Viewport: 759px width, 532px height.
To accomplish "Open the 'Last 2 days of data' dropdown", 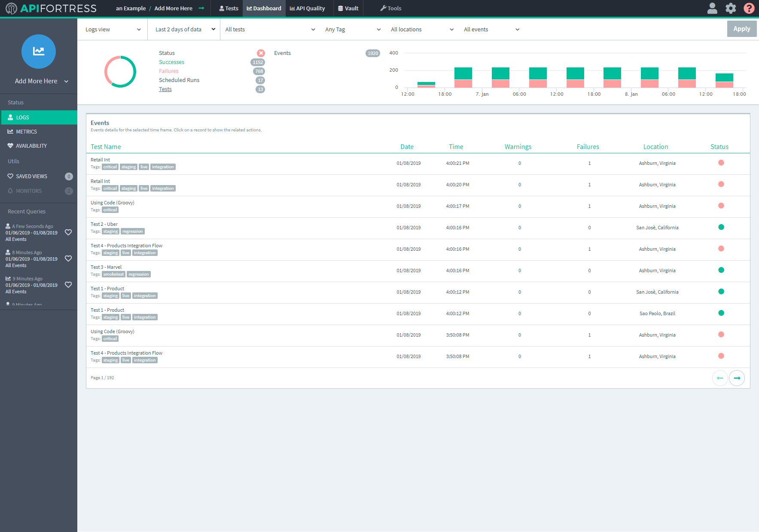I will [183, 29].
